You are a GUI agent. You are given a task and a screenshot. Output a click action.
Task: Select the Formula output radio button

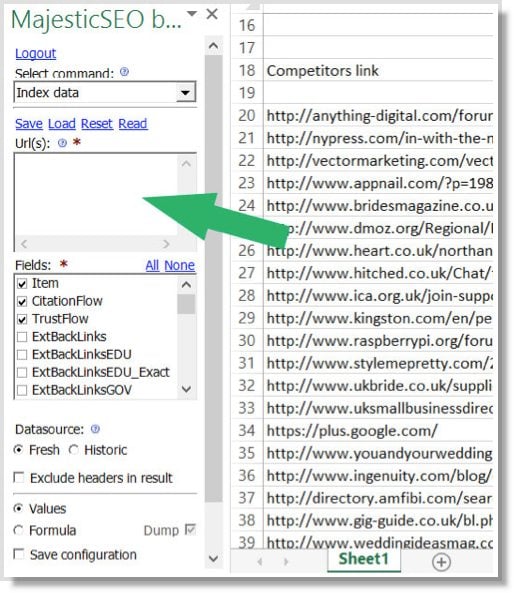[x=18, y=530]
